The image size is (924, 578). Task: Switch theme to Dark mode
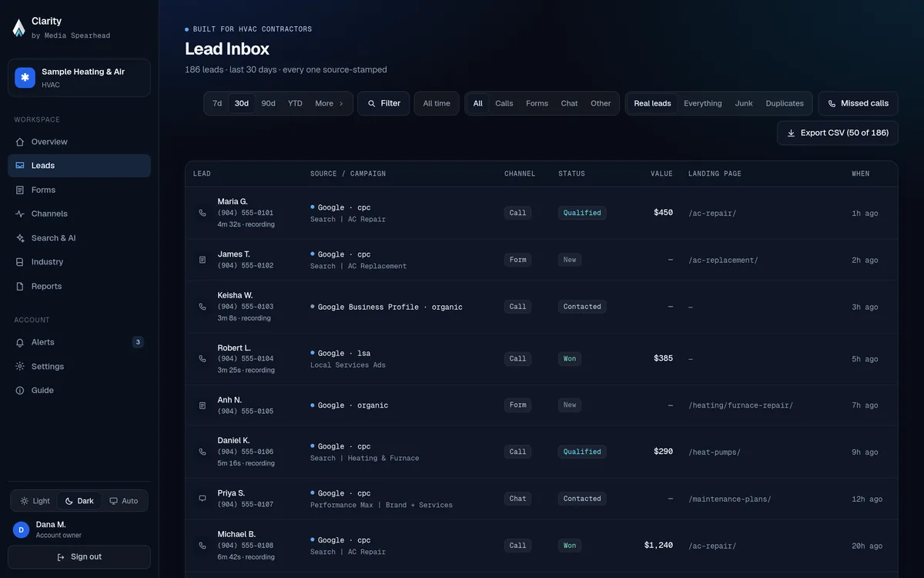click(x=79, y=501)
